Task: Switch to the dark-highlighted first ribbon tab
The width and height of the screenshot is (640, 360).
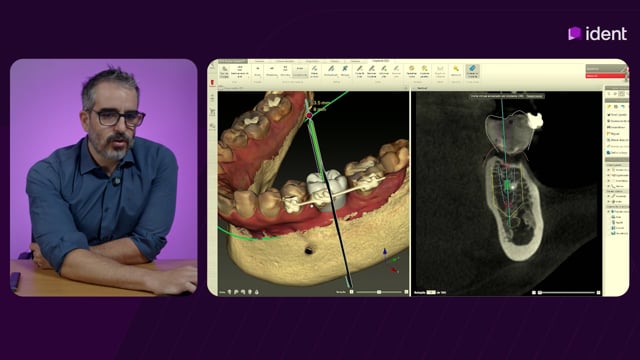Action: point(233,61)
